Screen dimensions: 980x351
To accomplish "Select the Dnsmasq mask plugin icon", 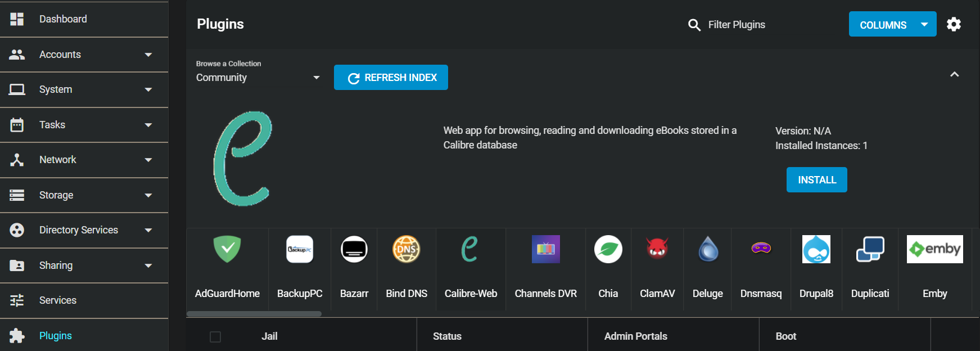I will 761,247.
